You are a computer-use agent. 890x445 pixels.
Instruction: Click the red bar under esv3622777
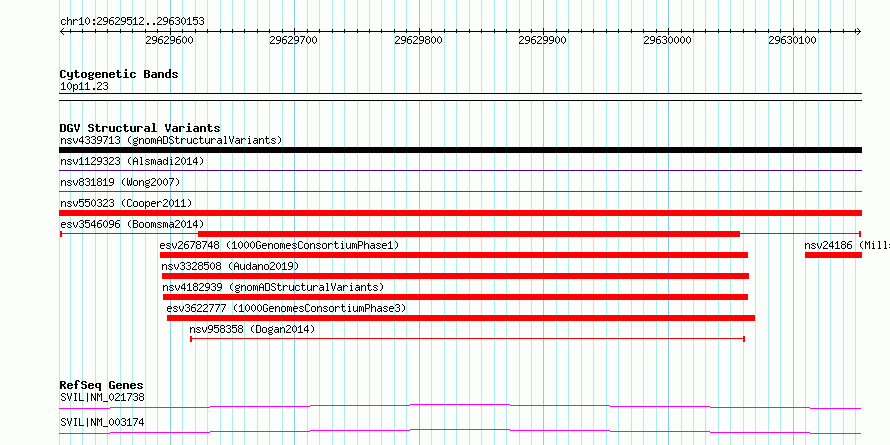tap(461, 318)
